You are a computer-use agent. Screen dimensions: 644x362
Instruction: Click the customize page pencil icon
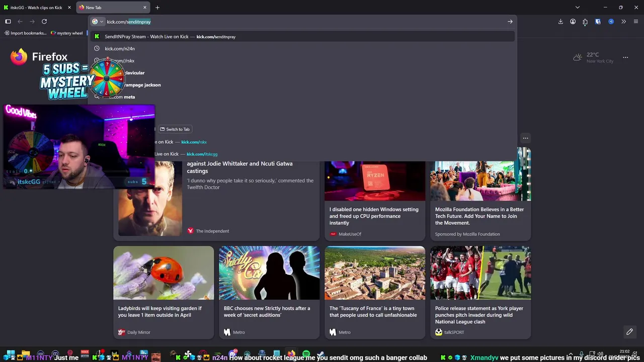tap(629, 332)
